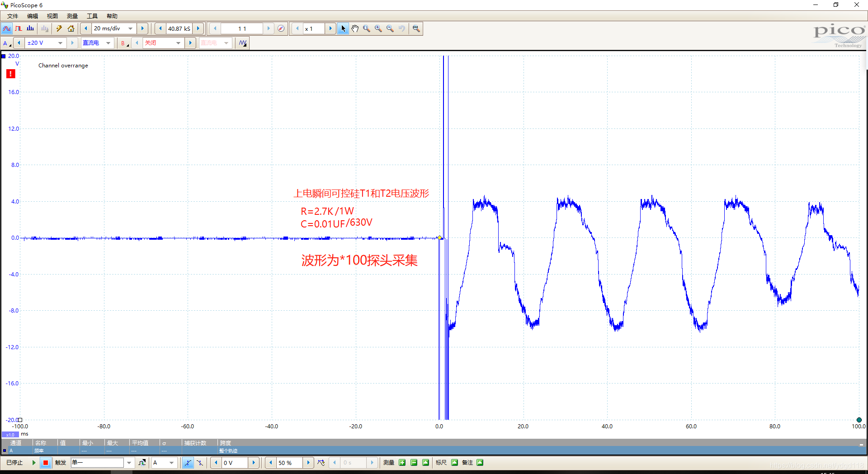This screenshot has width=868, height=474.
Task: Decrease horizontal zoom x1 factor
Action: [x=297, y=28]
